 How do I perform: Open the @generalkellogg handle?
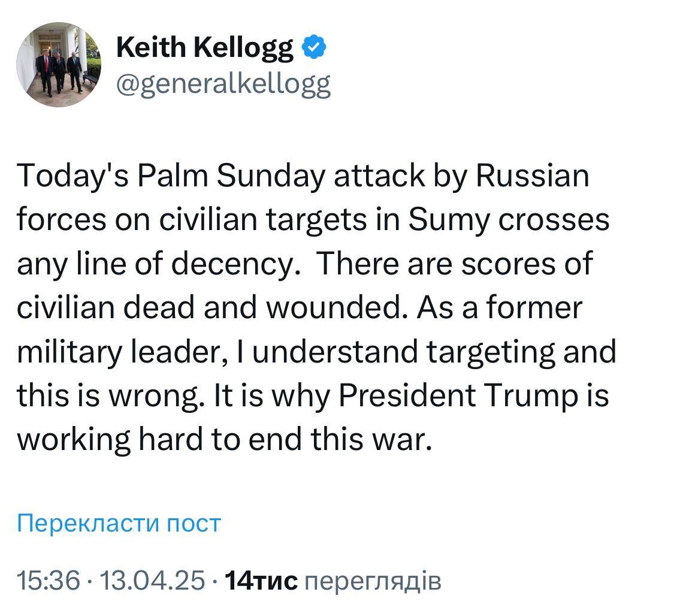[223, 84]
